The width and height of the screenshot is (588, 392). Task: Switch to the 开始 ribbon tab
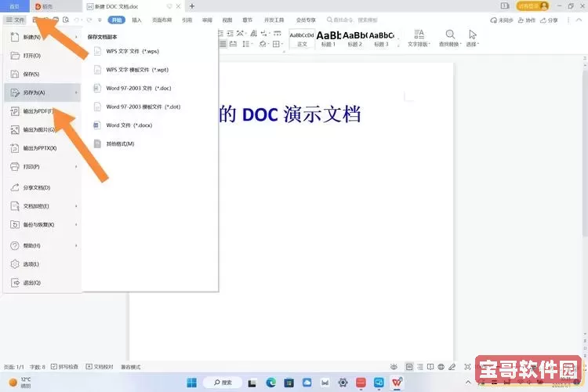(117, 20)
